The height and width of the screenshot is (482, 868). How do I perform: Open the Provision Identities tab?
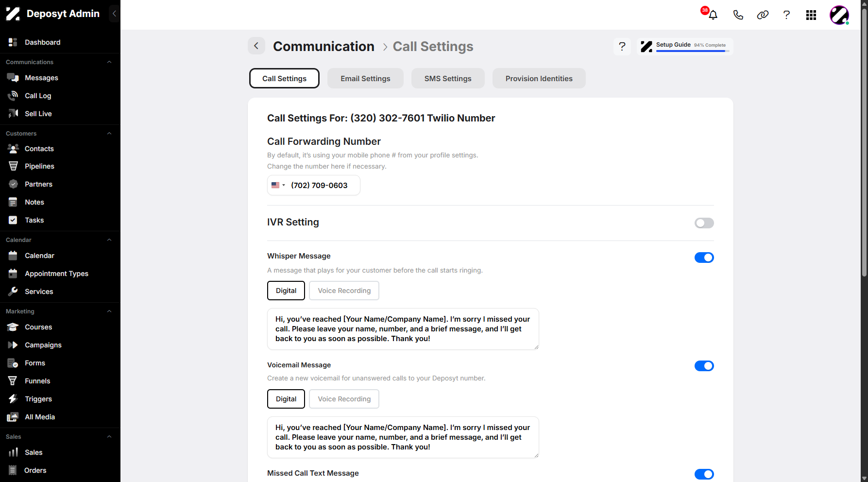click(x=539, y=78)
